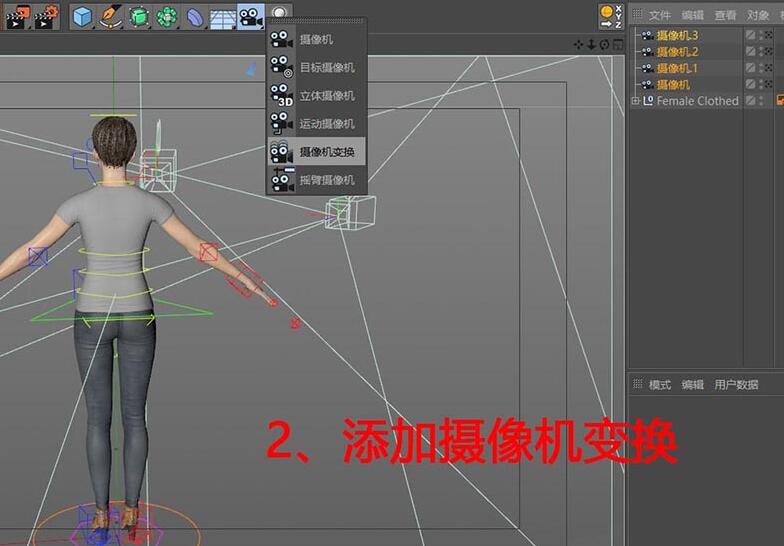
Task: Open 用户数据 menu in Attribute Manager
Action: [736, 385]
